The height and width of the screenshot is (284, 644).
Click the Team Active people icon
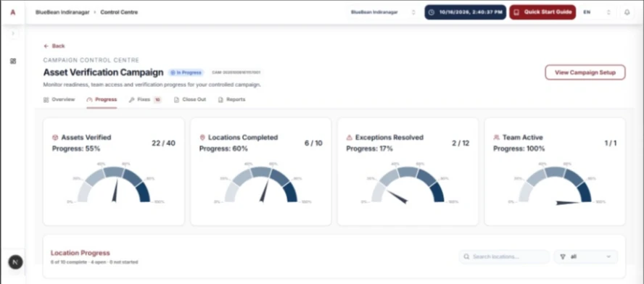tap(496, 138)
